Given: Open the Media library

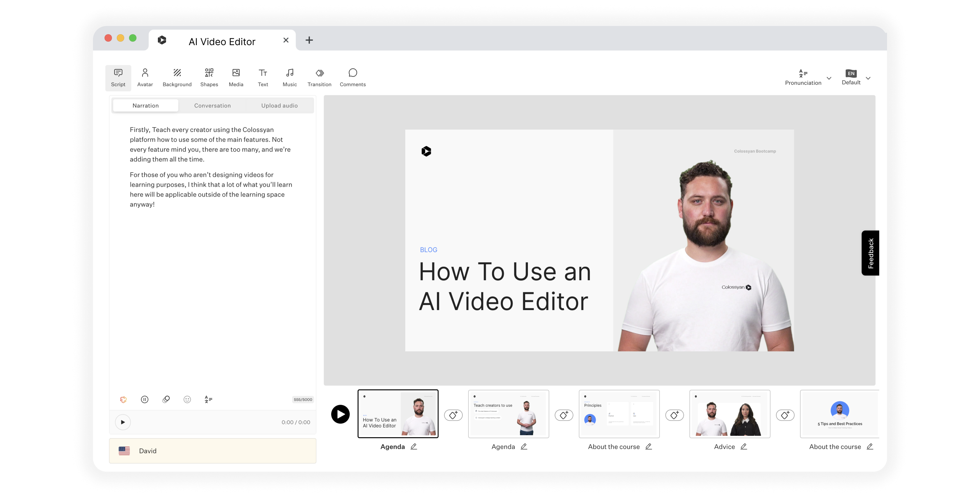Looking at the screenshot, I should (236, 77).
